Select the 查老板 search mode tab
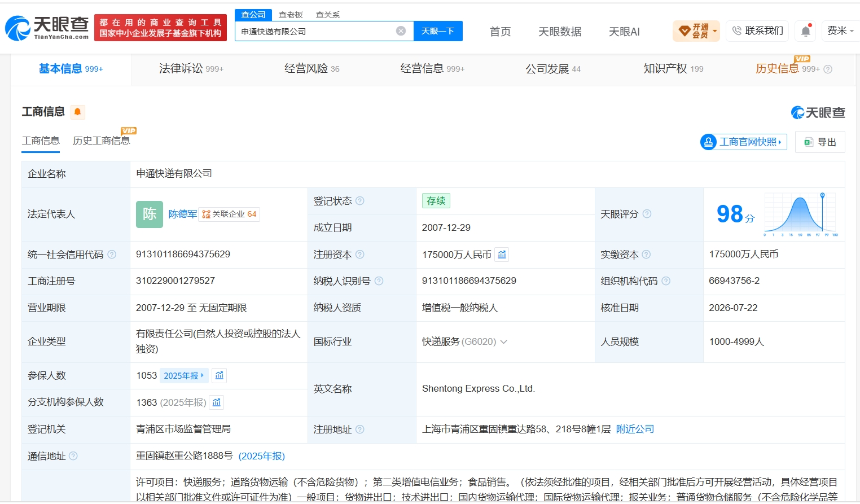Image resolution: width=860 pixels, height=504 pixels. (291, 15)
